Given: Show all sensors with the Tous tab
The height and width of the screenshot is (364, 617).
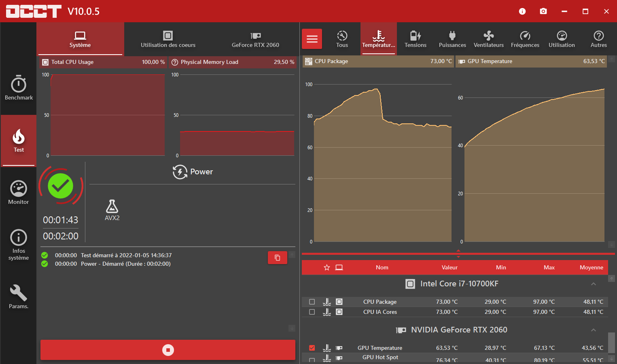Looking at the screenshot, I should click(x=342, y=39).
